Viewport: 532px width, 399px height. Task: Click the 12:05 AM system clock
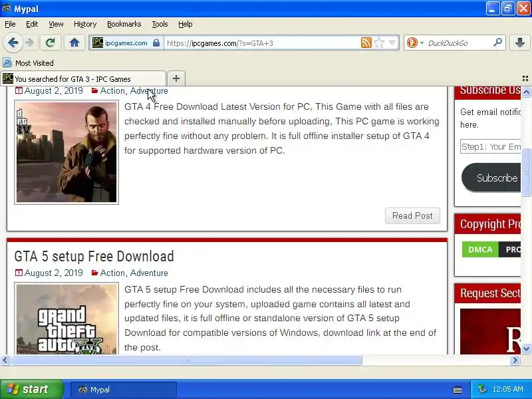[507, 389]
